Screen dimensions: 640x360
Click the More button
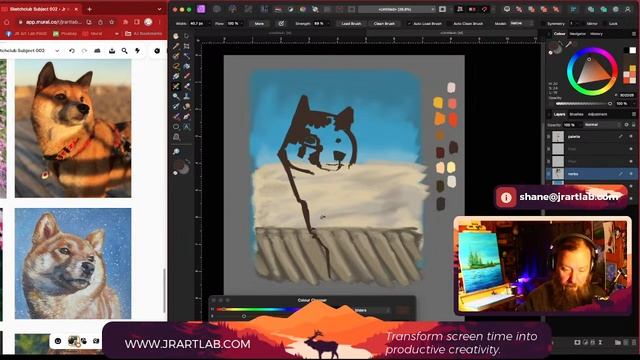pos(260,24)
